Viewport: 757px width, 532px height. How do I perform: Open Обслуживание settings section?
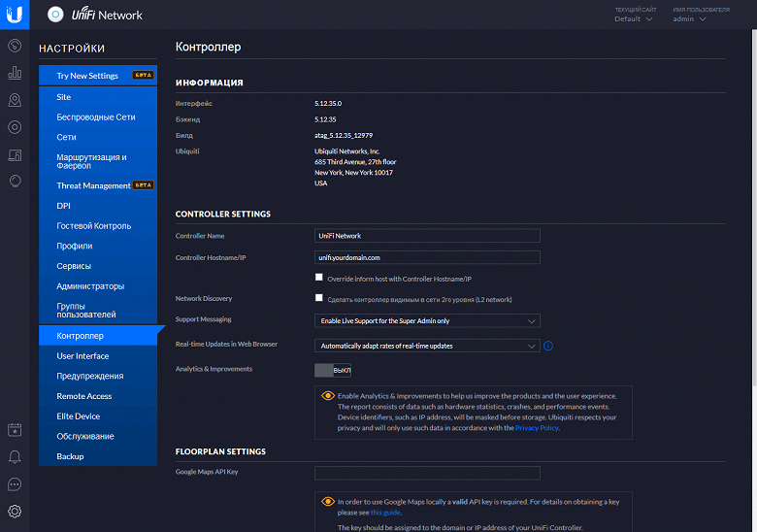[98, 437]
